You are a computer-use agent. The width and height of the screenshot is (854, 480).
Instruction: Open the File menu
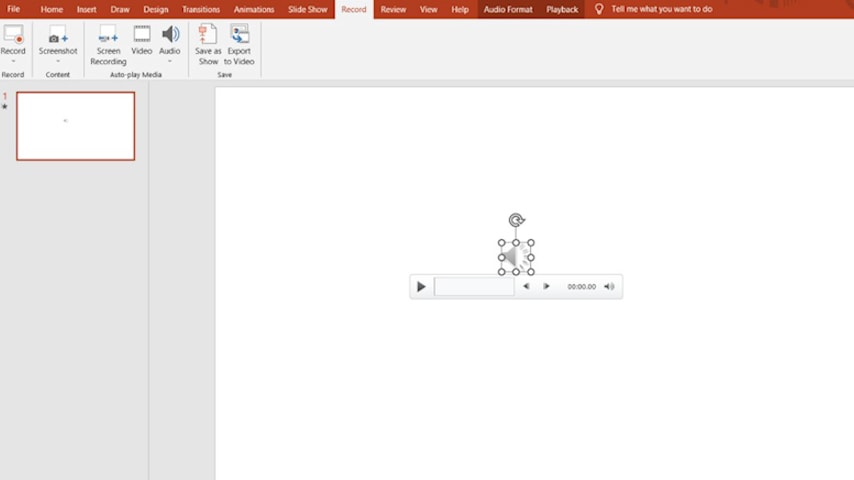(x=14, y=9)
